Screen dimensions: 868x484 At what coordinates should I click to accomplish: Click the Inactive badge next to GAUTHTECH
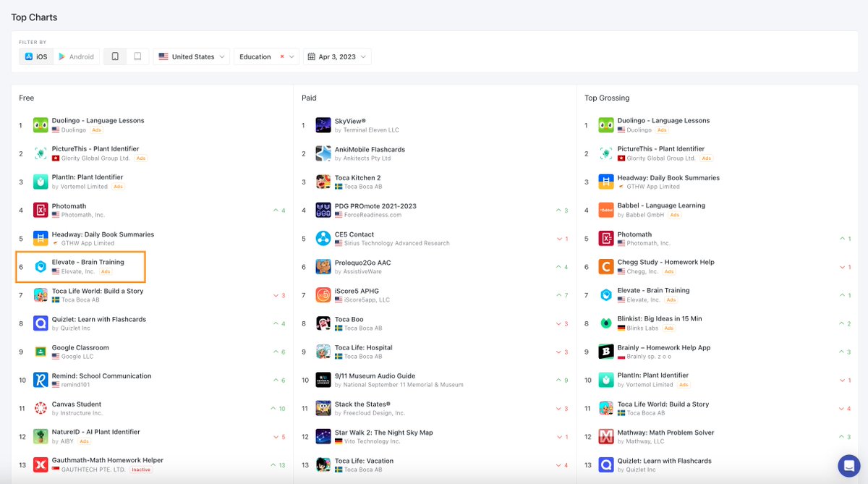click(141, 470)
